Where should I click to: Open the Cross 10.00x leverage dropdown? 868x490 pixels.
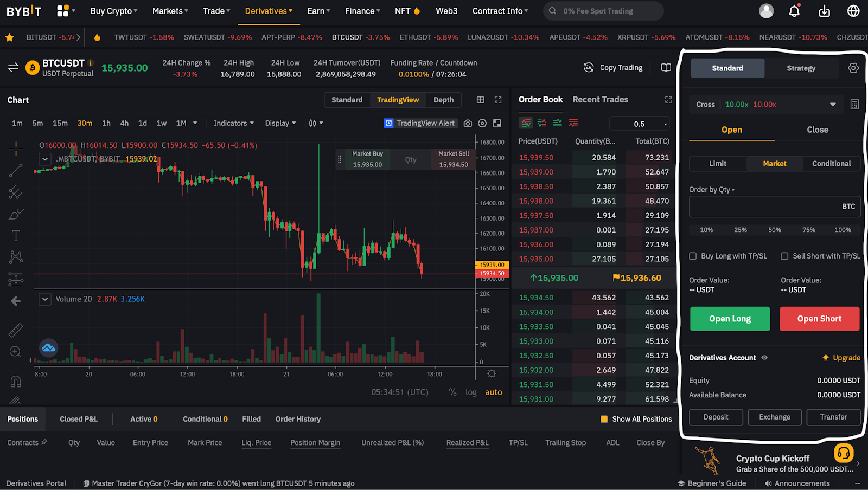click(x=766, y=105)
